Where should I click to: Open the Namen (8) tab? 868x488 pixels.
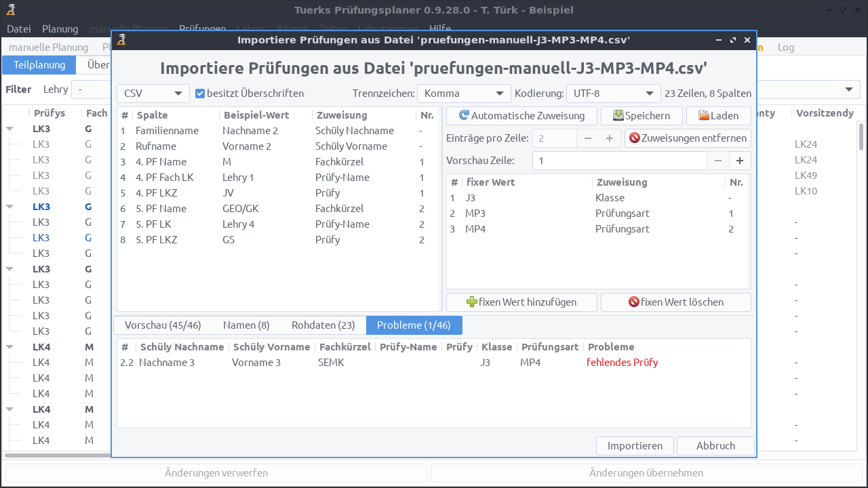pyautogui.click(x=246, y=325)
